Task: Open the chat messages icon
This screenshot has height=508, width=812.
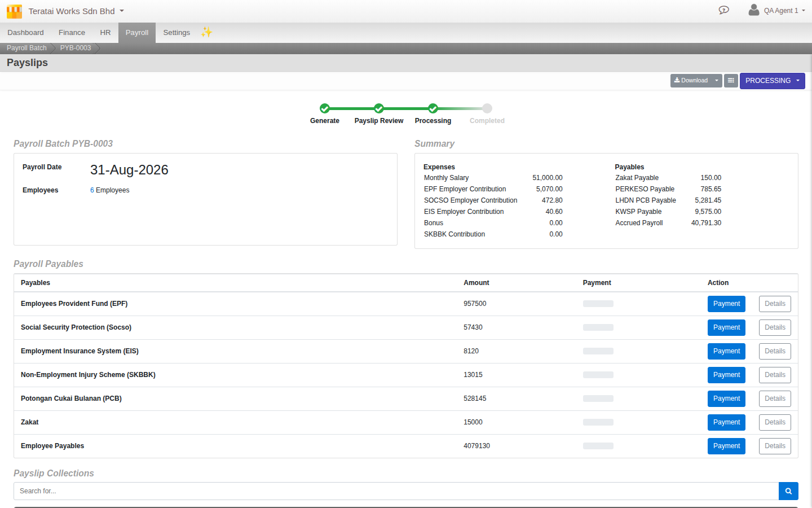Action: click(724, 10)
